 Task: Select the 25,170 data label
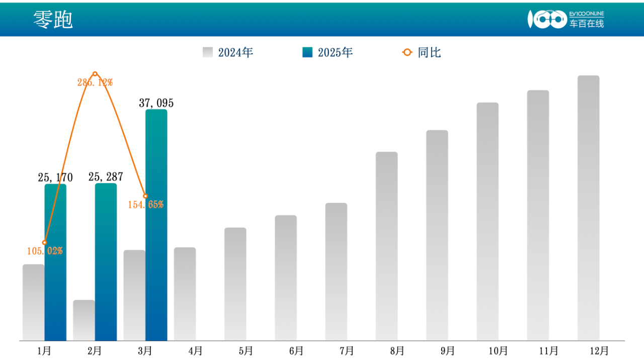[55, 177]
